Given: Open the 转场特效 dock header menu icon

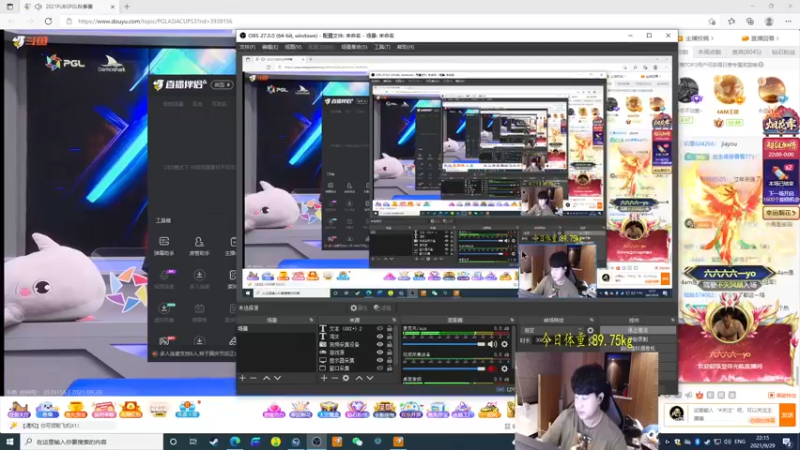Looking at the screenshot, I should (x=592, y=320).
